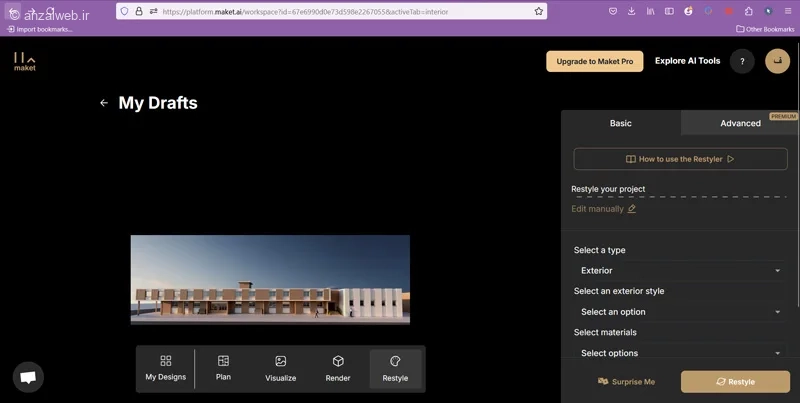Open Explore AI Tools
Viewport: 800px width, 403px height.
(687, 61)
